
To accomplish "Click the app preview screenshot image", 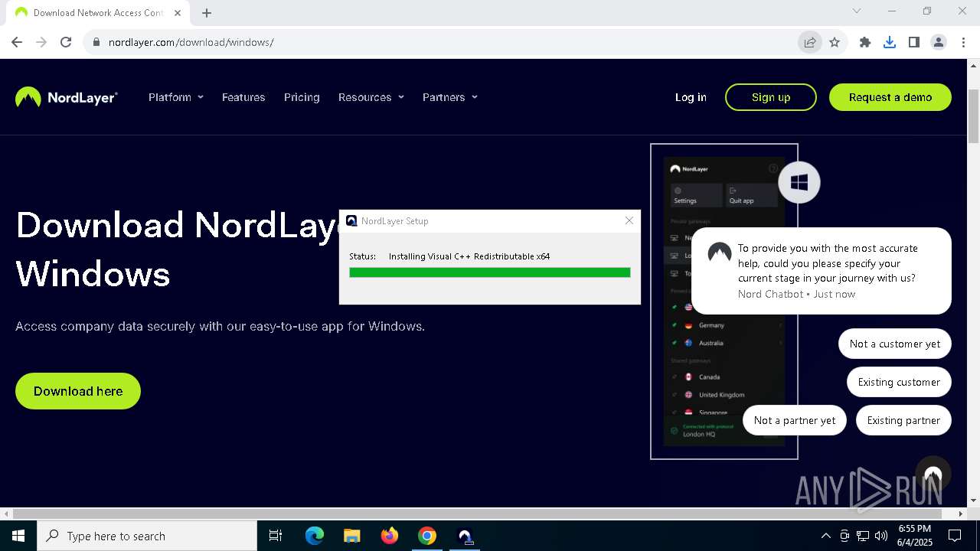I will (x=724, y=302).
